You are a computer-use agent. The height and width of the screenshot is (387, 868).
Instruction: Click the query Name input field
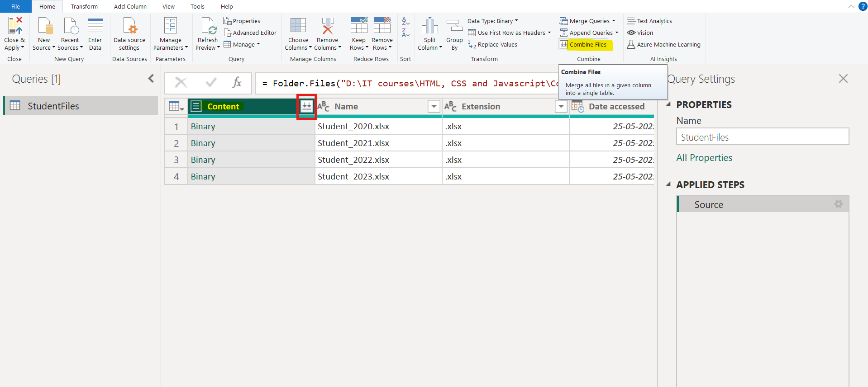[x=762, y=137]
